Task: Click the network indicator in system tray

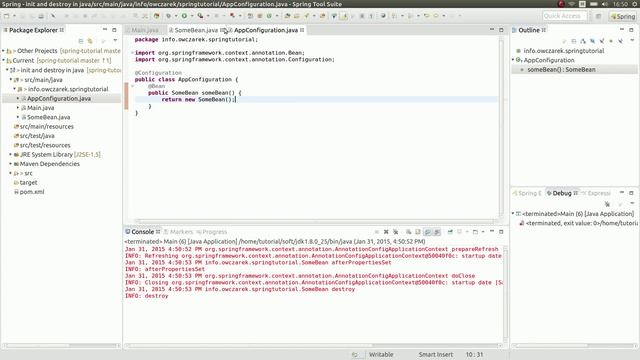Action: tap(571, 4)
